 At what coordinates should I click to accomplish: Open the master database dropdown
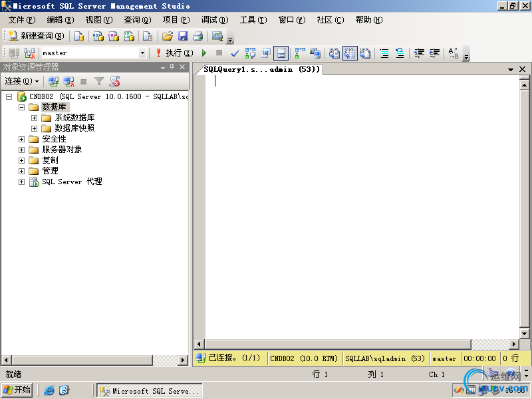pyautogui.click(x=142, y=53)
